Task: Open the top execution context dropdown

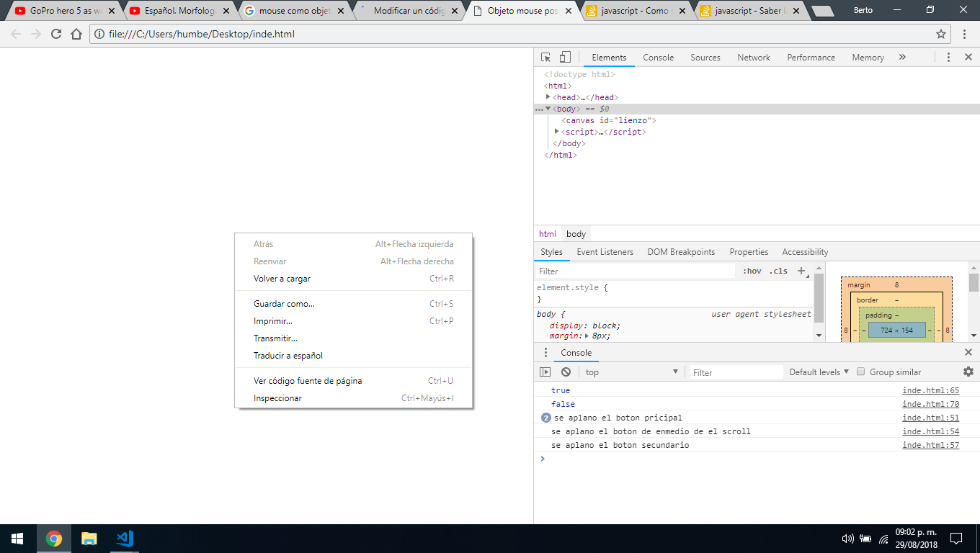Action: point(632,372)
